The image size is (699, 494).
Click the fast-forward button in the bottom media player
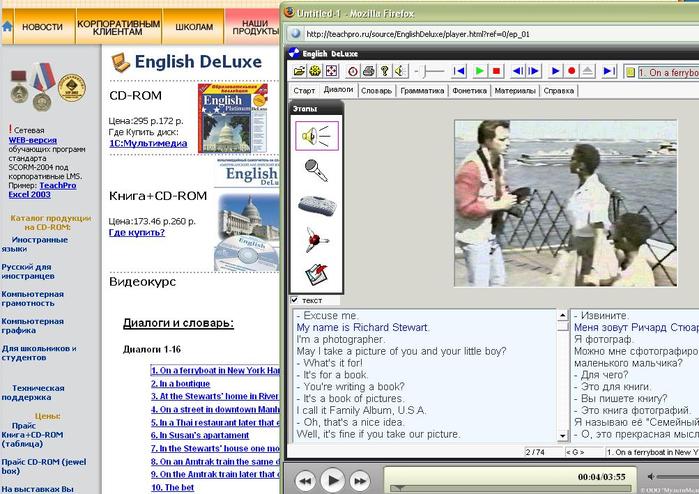(360, 481)
